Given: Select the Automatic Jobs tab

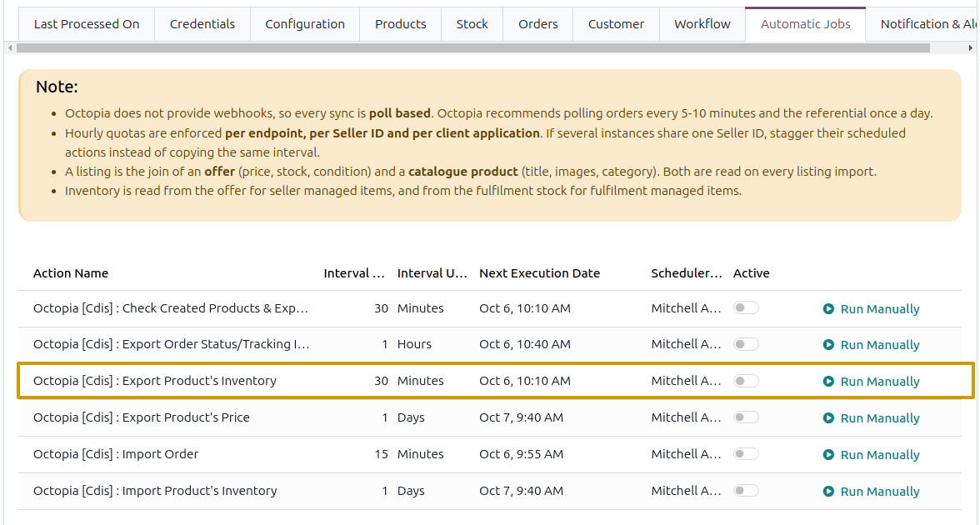Looking at the screenshot, I should (x=806, y=24).
